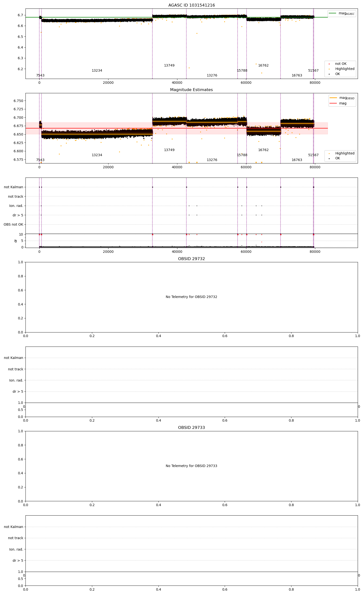This screenshot has width=364, height=595.
Task: Click the title AGASC ID 1031541216
Action: (191, 5)
